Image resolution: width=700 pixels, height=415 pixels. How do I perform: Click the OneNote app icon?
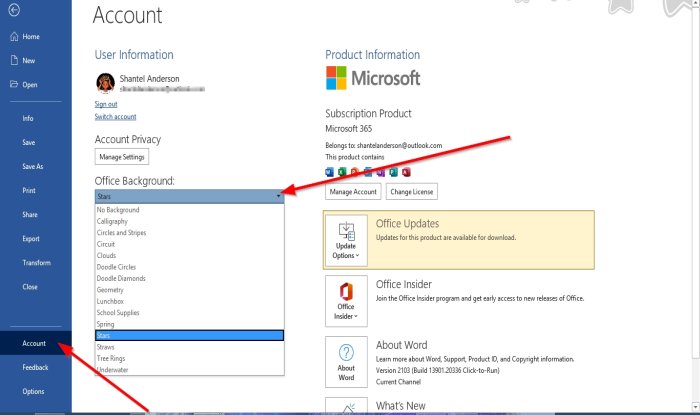(x=380, y=172)
